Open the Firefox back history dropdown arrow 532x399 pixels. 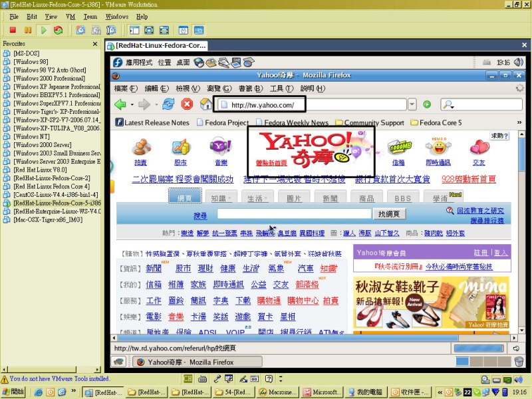(132, 105)
